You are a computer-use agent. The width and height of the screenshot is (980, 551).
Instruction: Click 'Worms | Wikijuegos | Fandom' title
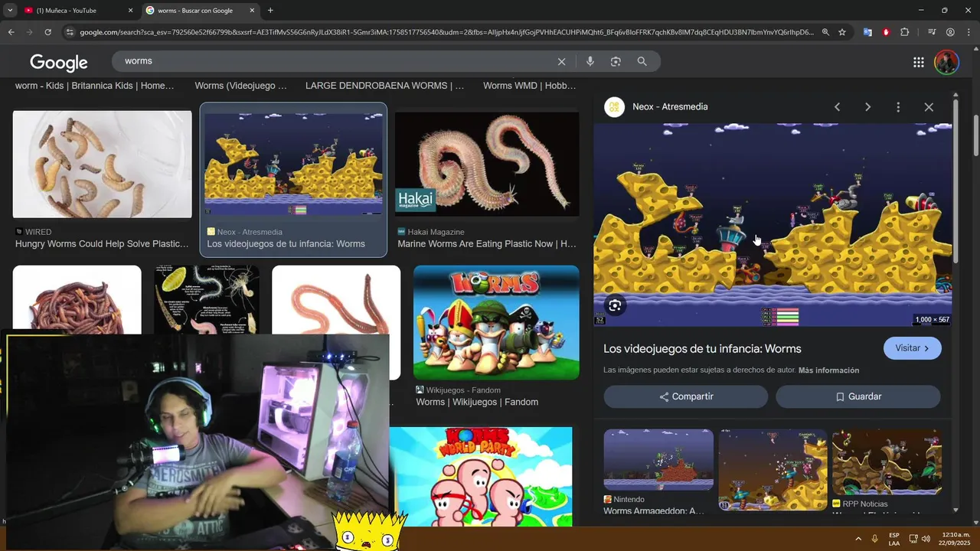477,402
